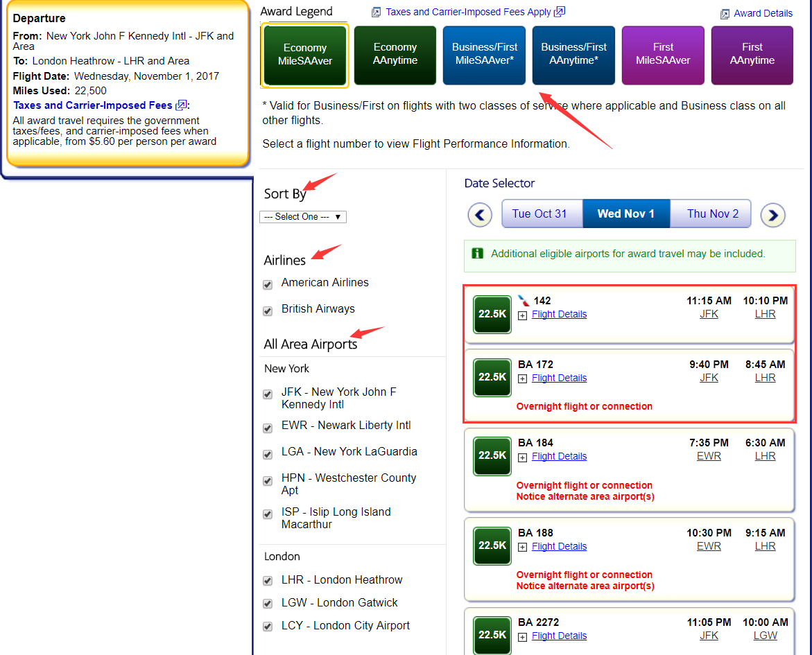Uncheck LHR - London Heathrow
The width and height of the screenshot is (812, 655).
(268, 581)
